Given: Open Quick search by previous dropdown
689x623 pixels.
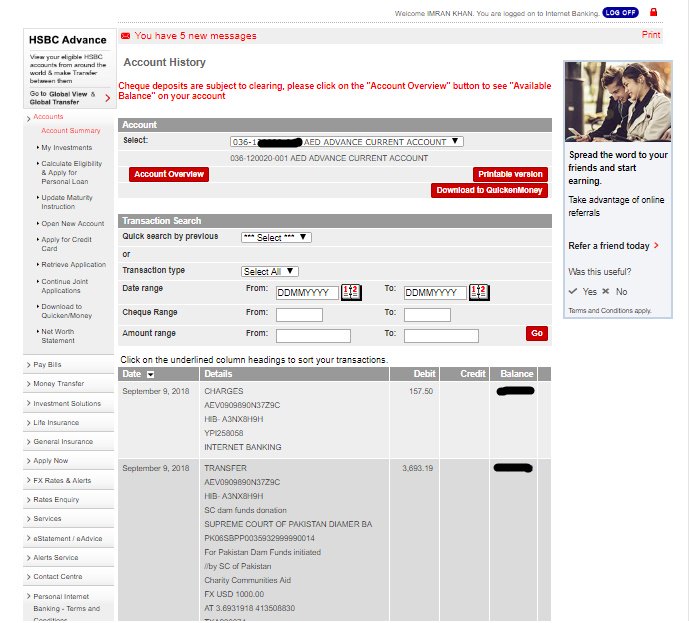Looking at the screenshot, I should coord(276,237).
